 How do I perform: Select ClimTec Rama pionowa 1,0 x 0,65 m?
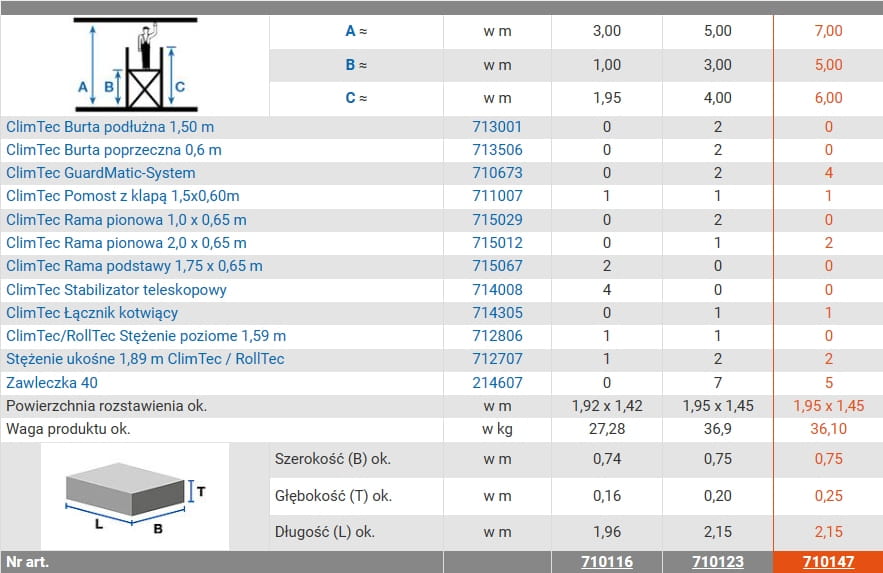(126, 220)
